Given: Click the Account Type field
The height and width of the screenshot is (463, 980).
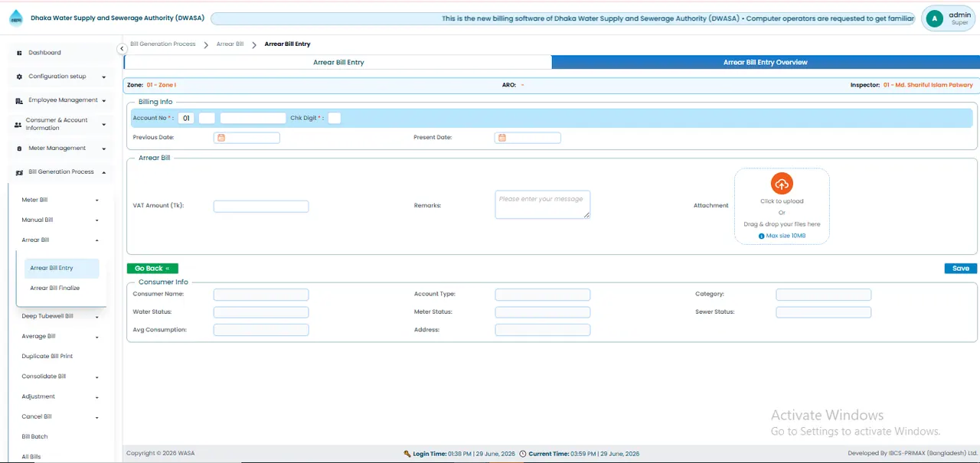Looking at the screenshot, I should coord(543,295).
